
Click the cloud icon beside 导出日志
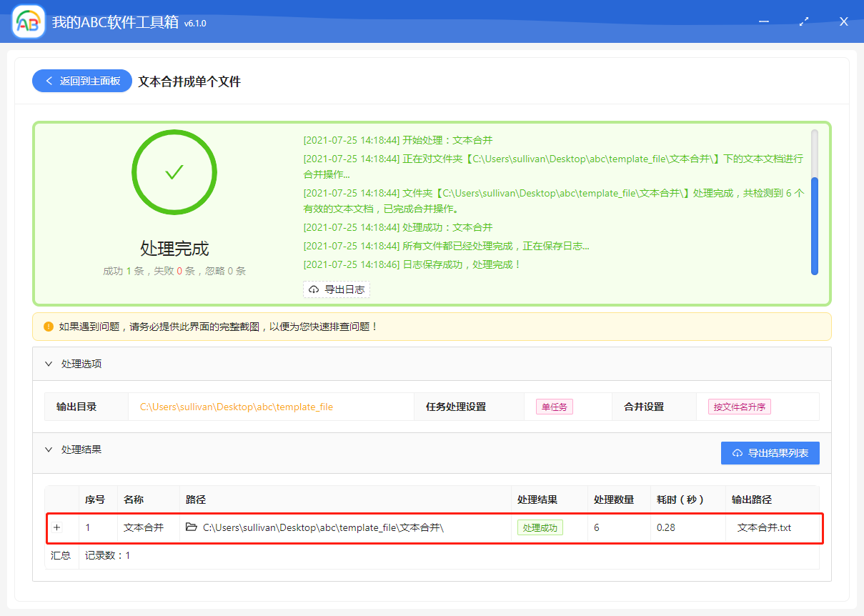click(x=314, y=289)
